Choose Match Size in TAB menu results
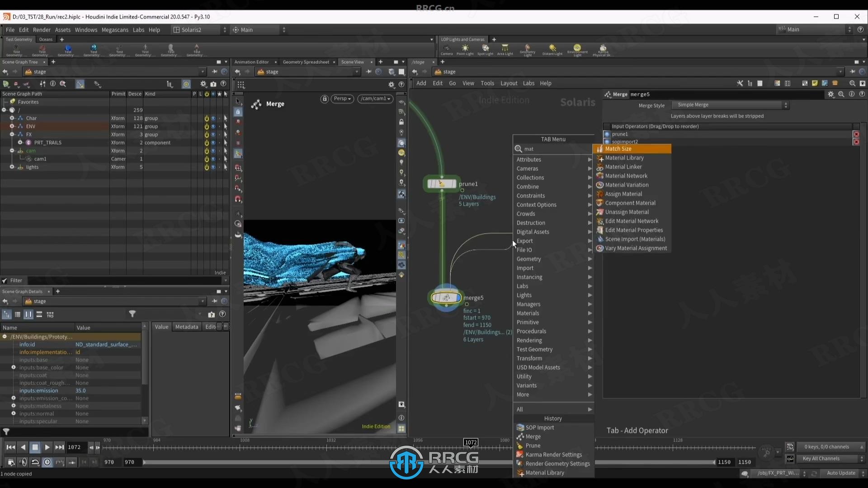868x488 pixels. pyautogui.click(x=618, y=149)
